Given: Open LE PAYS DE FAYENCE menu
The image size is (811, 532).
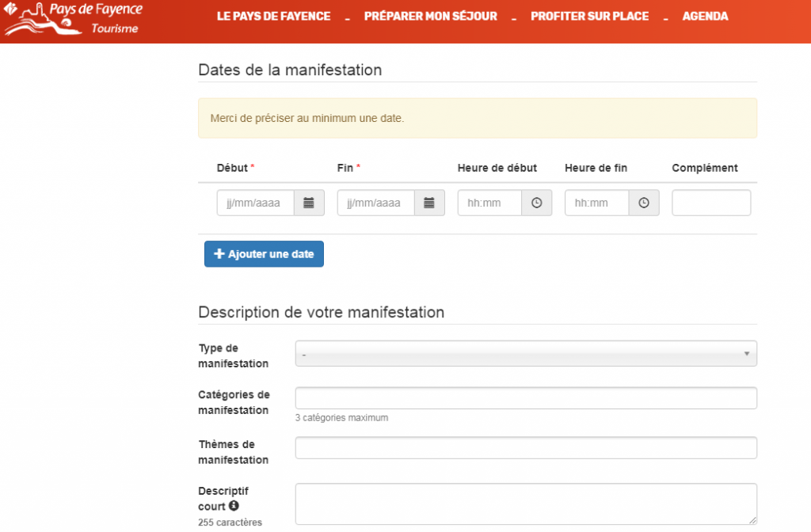Looking at the screenshot, I should 273,17.
